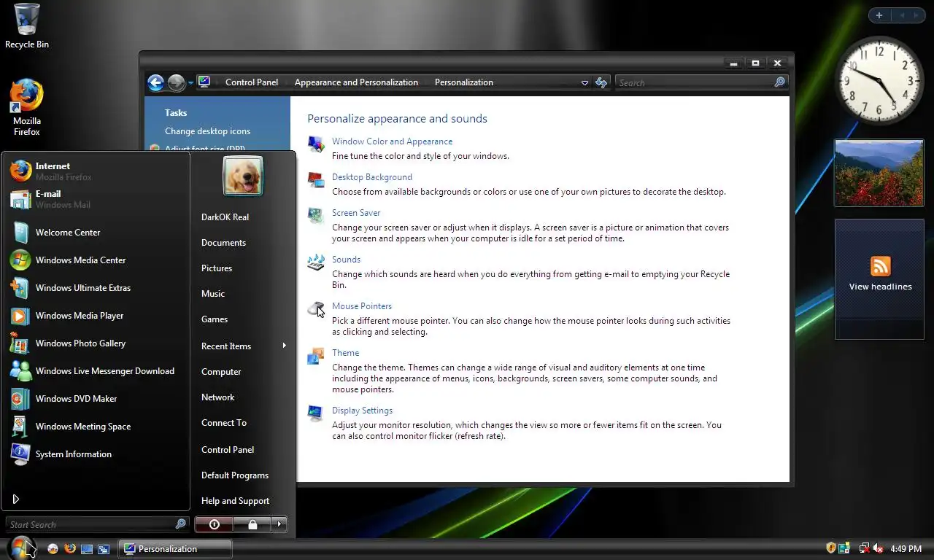Click the quick launch Firefox icon
This screenshot has height=560, width=934.
70,548
